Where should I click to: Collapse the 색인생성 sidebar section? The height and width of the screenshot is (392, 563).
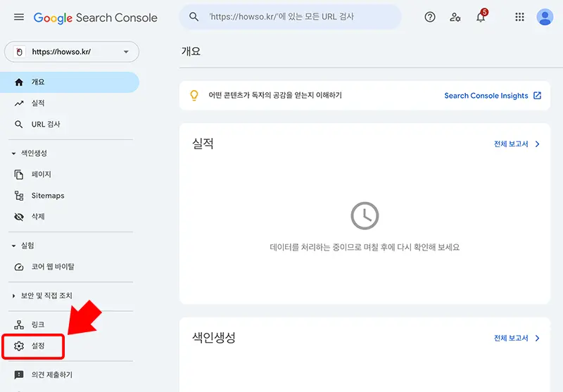(13, 153)
